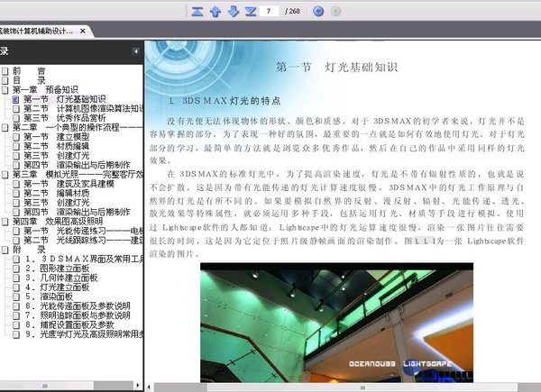Click the page icon beside 附录

click(5, 250)
